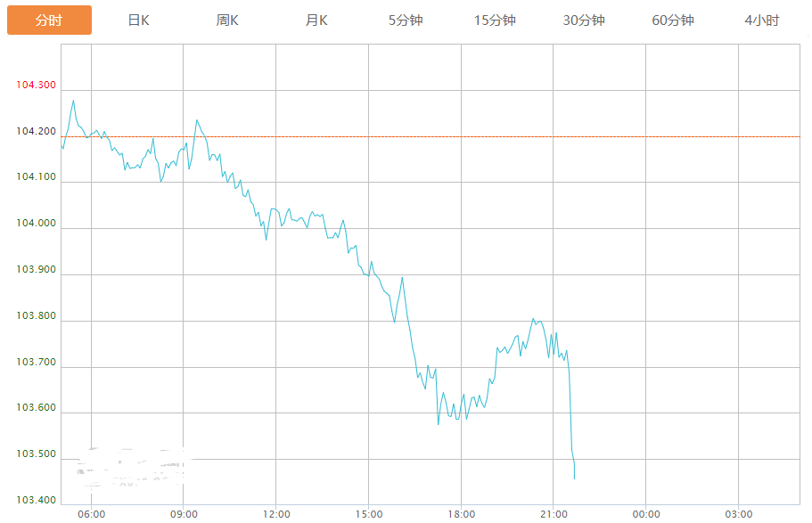Show the 月K chart view
The image size is (812, 523).
[x=316, y=20]
